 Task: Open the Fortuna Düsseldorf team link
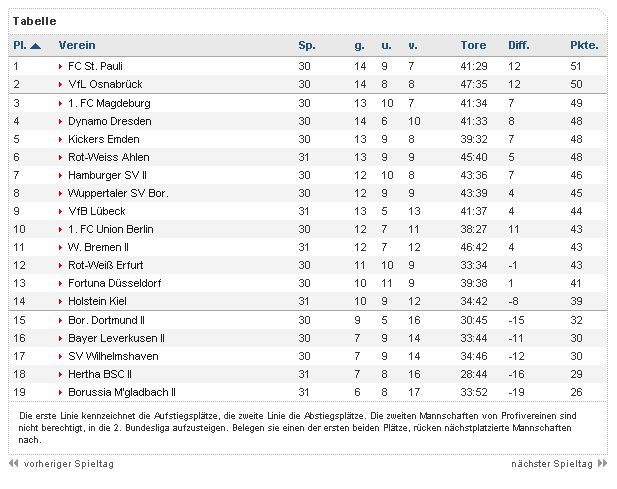tap(115, 283)
